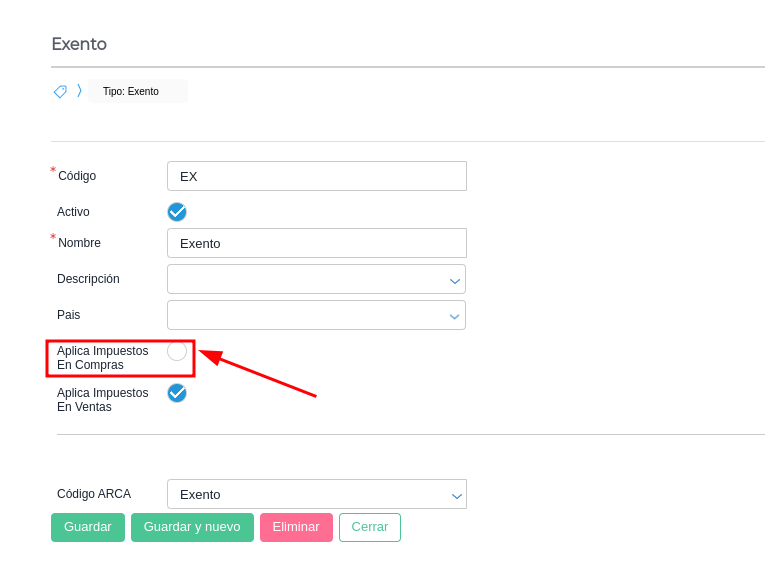The image size is (765, 566).
Task: Click the Descripción field label
Action: [88, 279]
